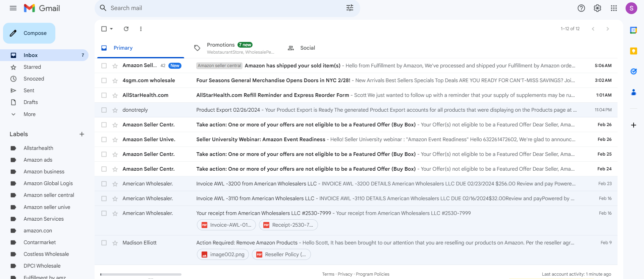Switch to the Social tab
The image size is (644, 279).
308,48
